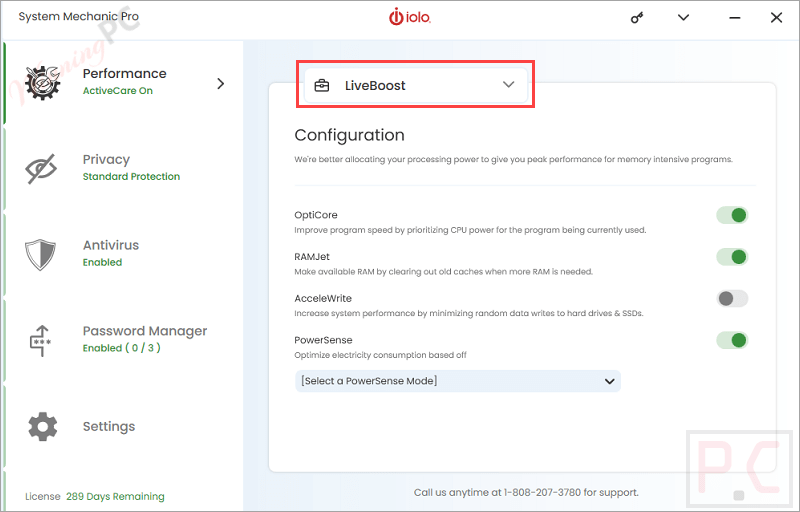The height and width of the screenshot is (512, 800).
Task: Click the license key icon in title bar
Action: (637, 18)
